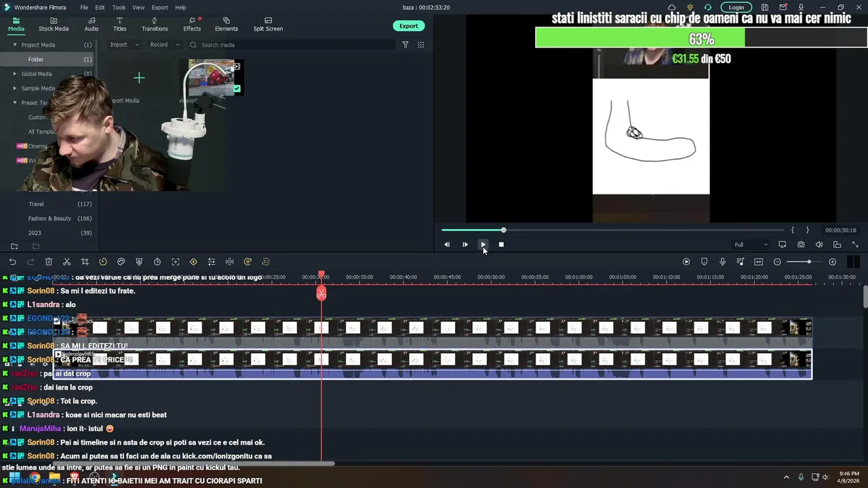Click the cloud icon in title bar

pos(671,7)
